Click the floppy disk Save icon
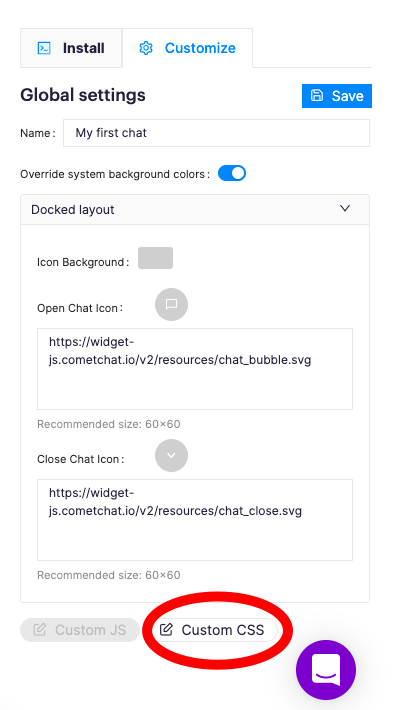393x710 pixels. tap(317, 96)
